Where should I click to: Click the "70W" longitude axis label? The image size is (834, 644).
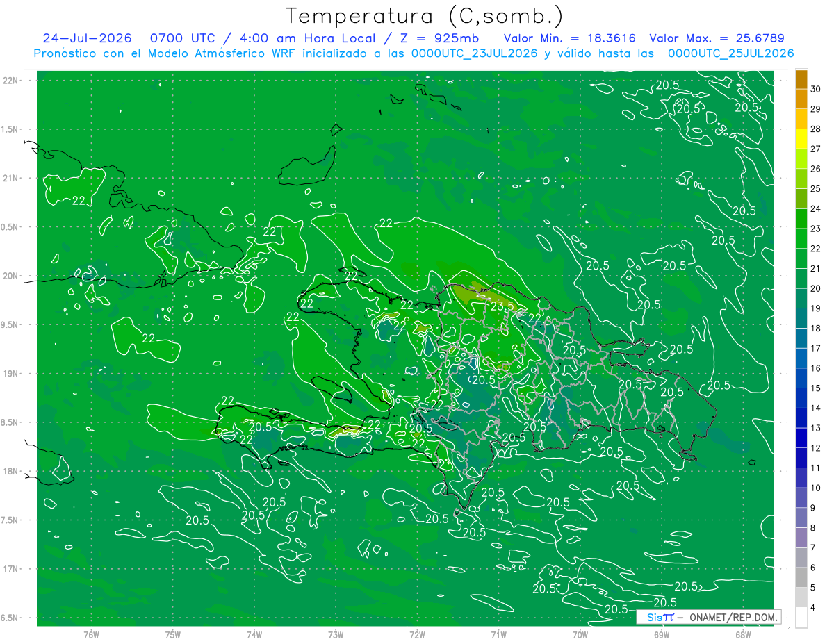580,634
